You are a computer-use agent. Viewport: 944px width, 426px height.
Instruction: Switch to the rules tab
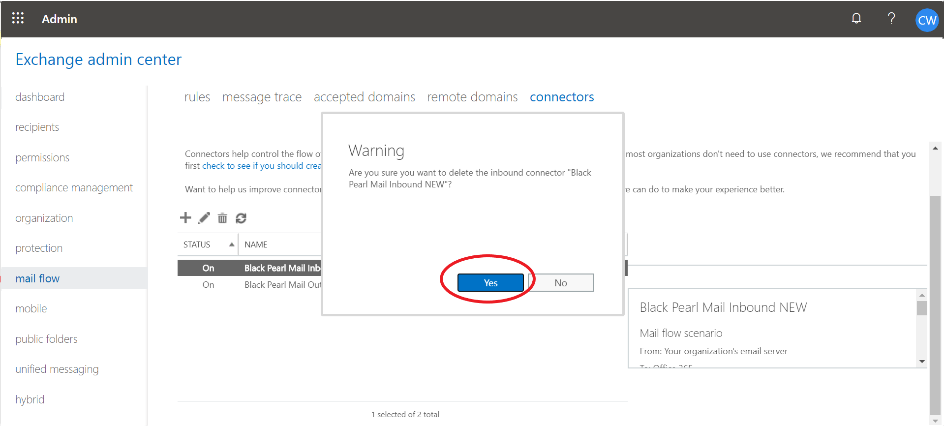pyautogui.click(x=197, y=97)
